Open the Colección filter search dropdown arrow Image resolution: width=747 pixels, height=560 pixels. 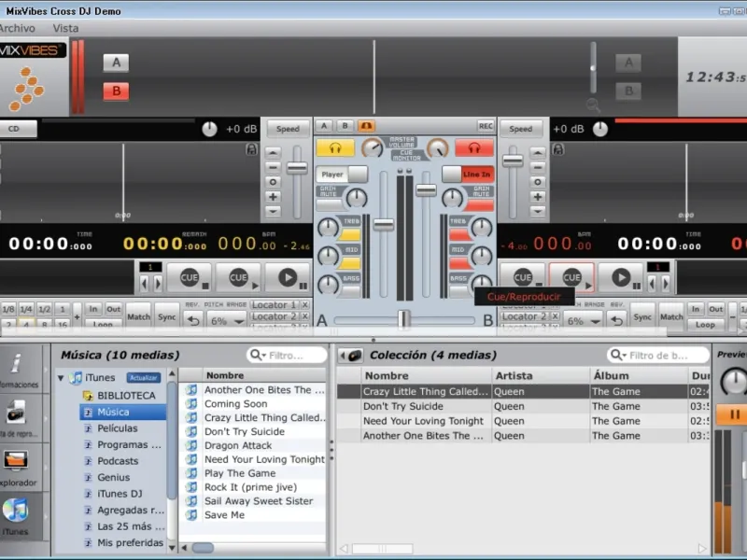(624, 356)
